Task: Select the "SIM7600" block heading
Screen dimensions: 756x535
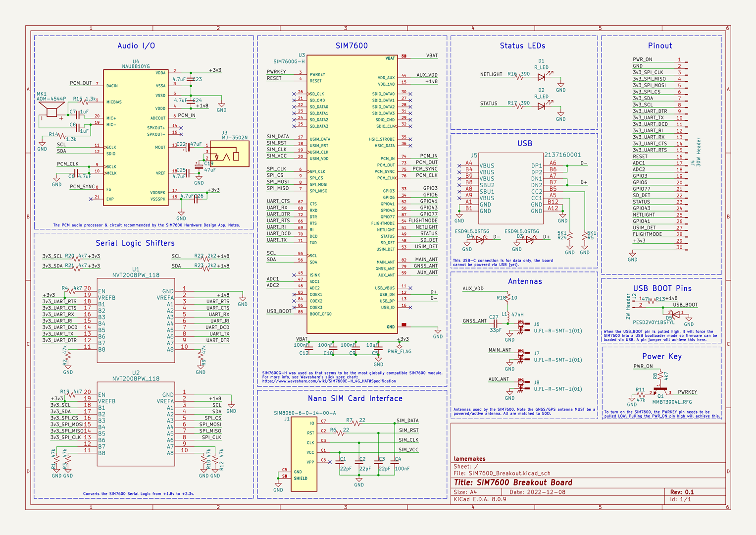Action: [352, 46]
